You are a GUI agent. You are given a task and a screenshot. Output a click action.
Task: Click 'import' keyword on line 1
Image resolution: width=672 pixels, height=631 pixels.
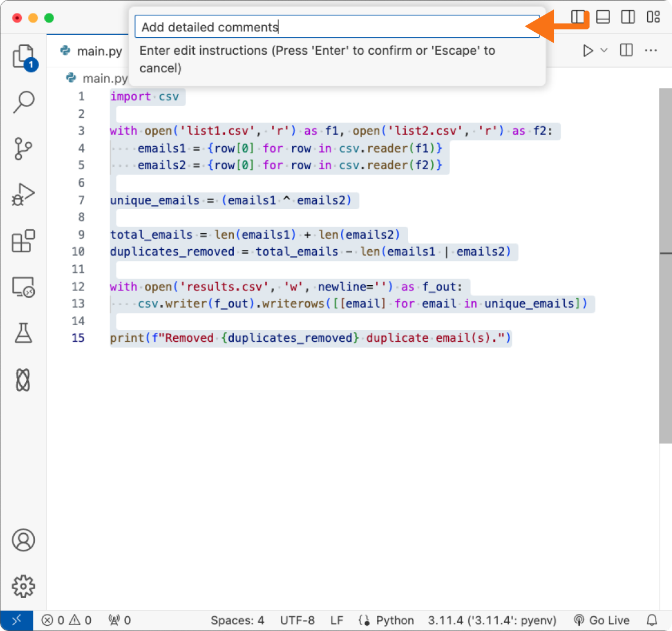tap(130, 97)
